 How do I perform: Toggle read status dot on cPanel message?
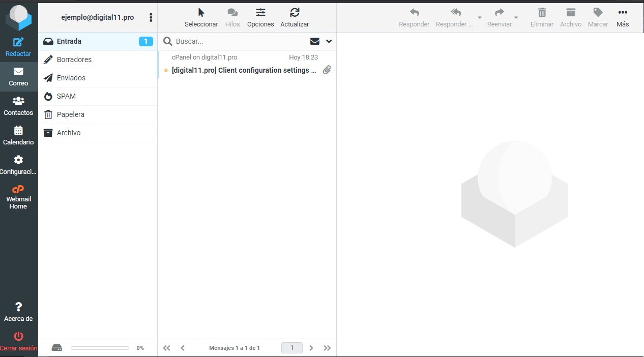166,70
